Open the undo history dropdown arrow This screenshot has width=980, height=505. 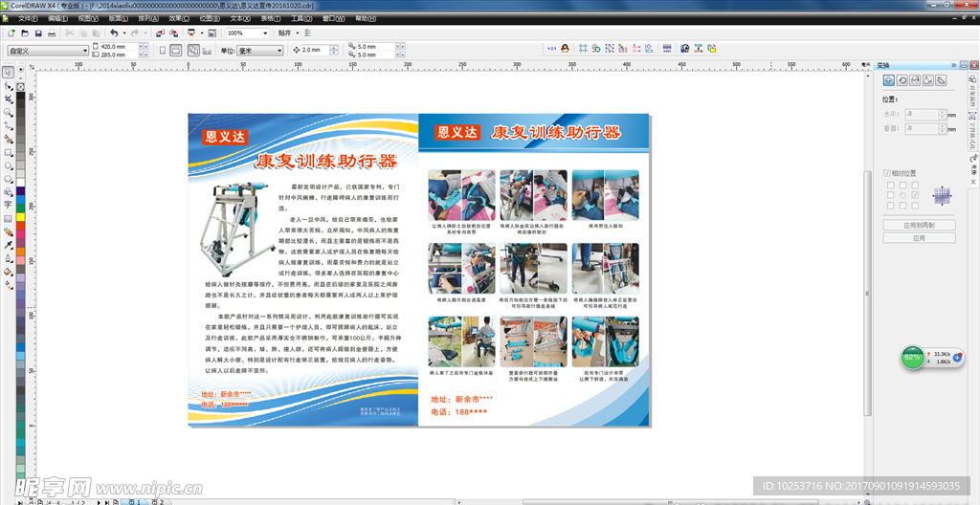click(x=124, y=33)
